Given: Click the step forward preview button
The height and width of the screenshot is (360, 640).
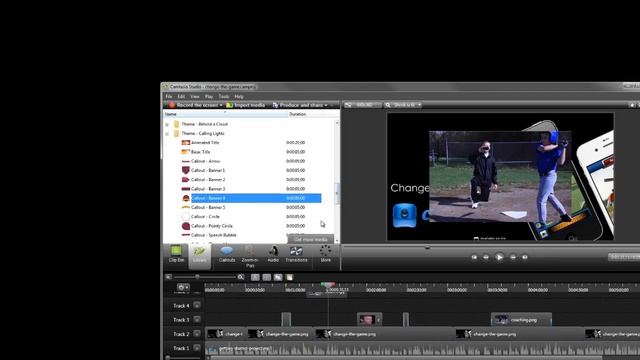Looking at the screenshot, I should pos(513,257).
